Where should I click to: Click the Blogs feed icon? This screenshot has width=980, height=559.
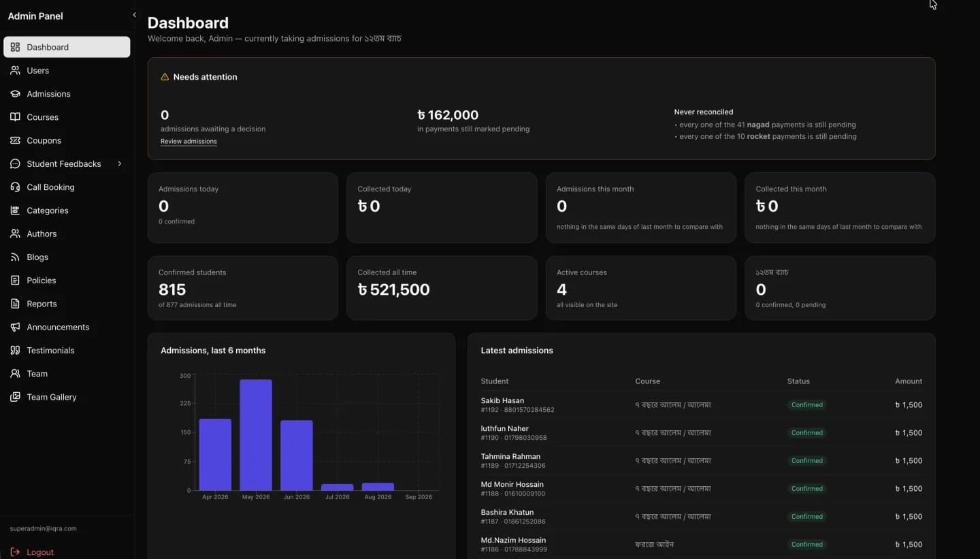click(x=15, y=257)
